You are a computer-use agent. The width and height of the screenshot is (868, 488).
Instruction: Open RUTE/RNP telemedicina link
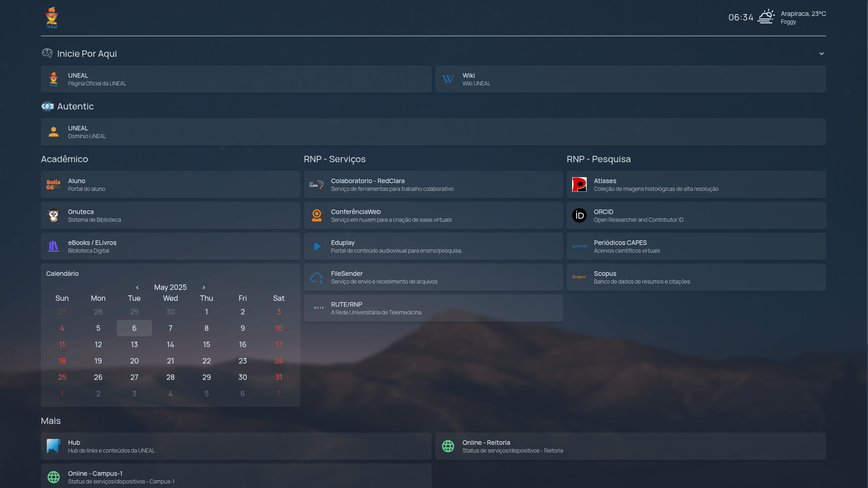(x=434, y=308)
